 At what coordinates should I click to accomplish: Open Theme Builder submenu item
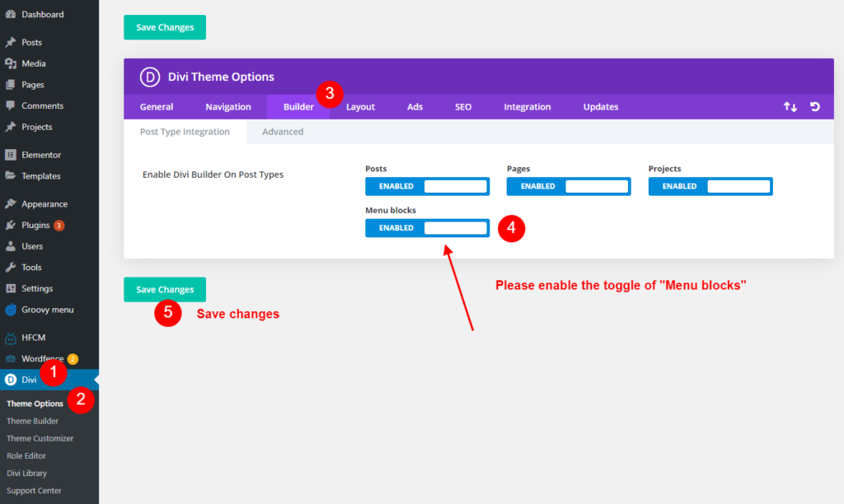(x=32, y=421)
